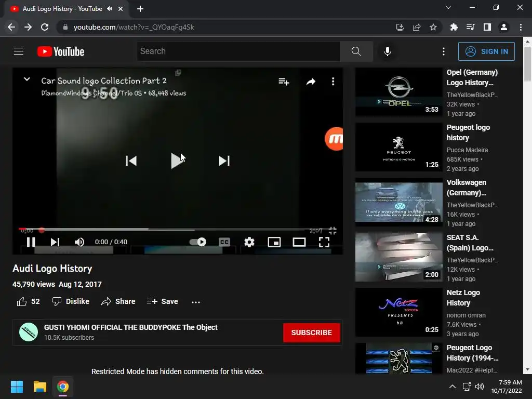Go forward in browser history

28,27
